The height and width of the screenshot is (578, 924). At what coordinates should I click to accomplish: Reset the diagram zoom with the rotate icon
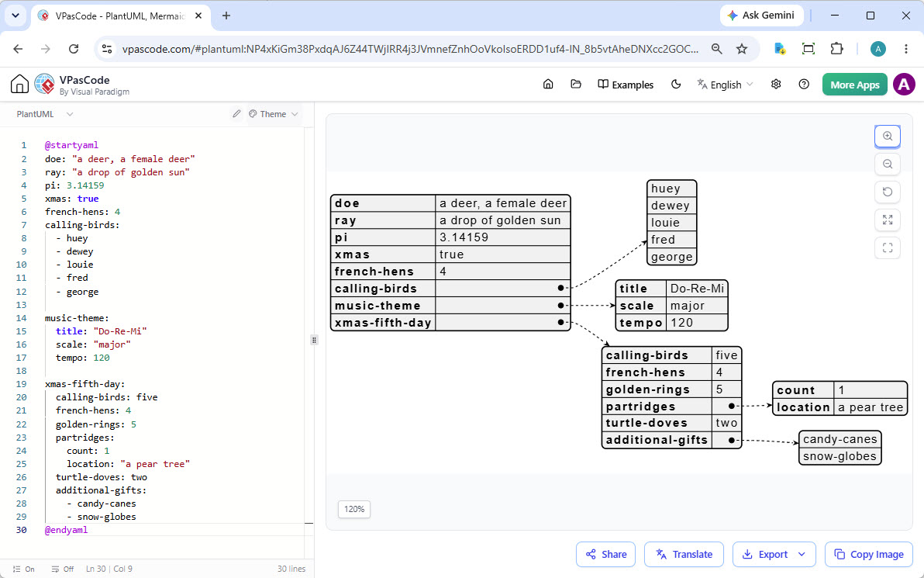coord(888,192)
